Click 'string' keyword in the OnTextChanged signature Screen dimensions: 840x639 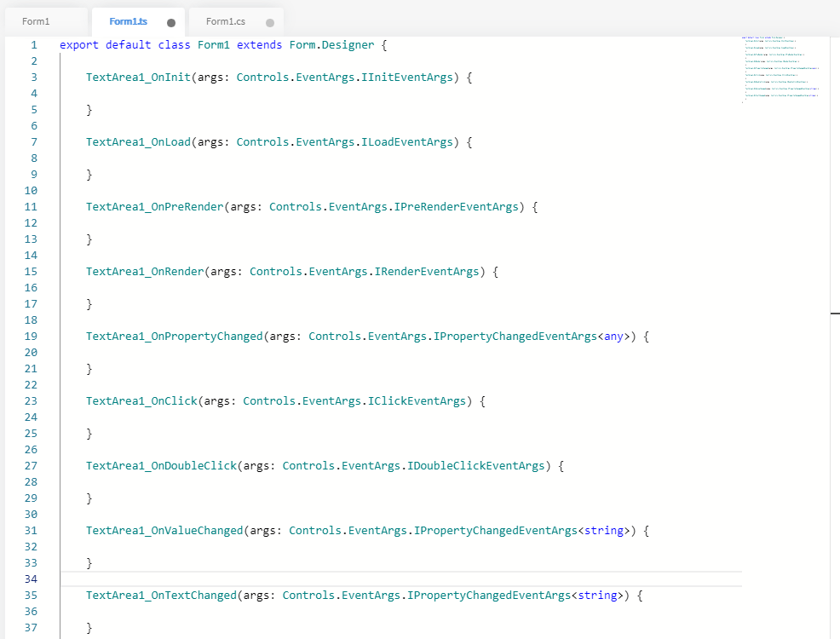pyautogui.click(x=597, y=595)
